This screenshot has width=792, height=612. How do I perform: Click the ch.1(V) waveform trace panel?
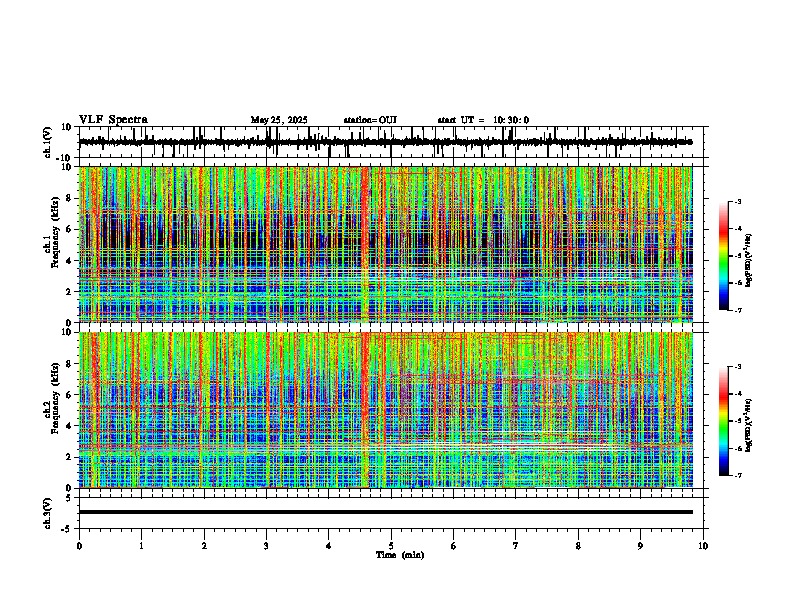pos(393,142)
